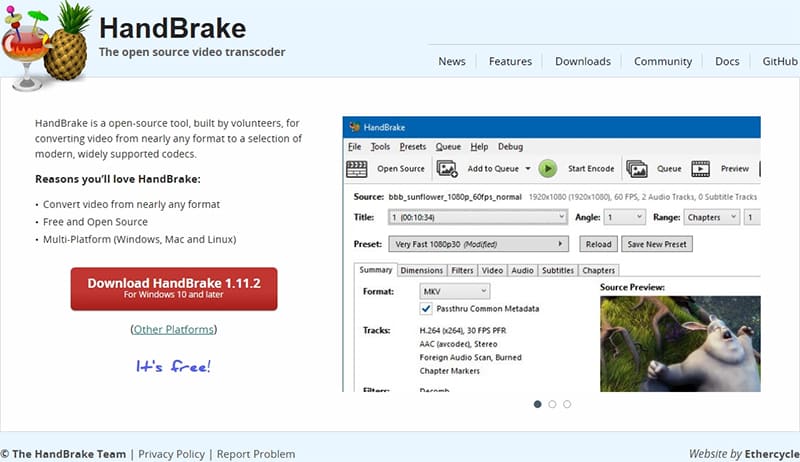The height and width of the screenshot is (462, 800).
Task: Click the 'Foreign Audio Scan, Burned' track line
Action: 470,357
